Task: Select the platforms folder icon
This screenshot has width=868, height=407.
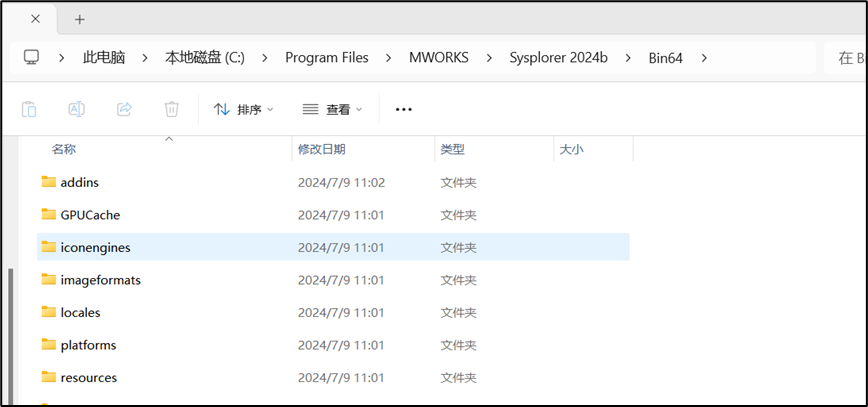Action: click(49, 345)
